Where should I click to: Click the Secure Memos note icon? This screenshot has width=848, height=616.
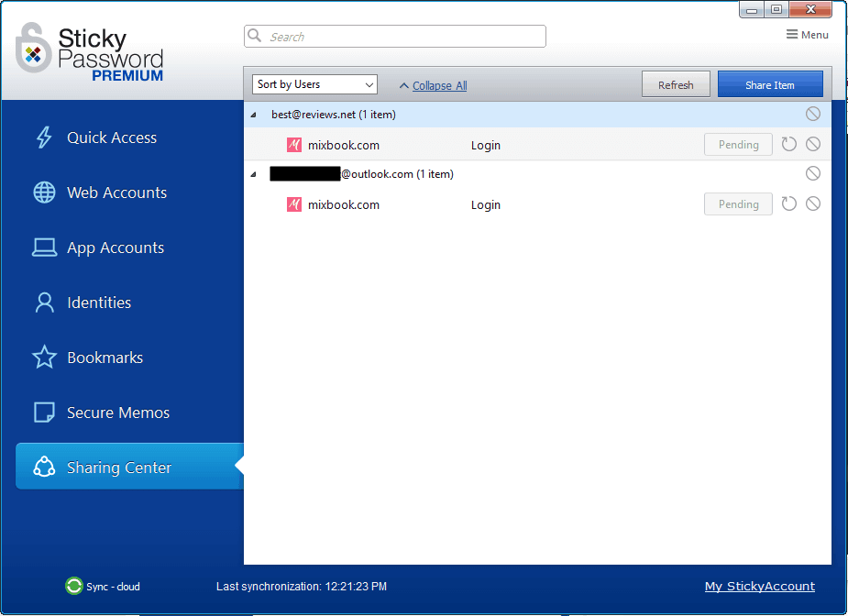[44, 412]
